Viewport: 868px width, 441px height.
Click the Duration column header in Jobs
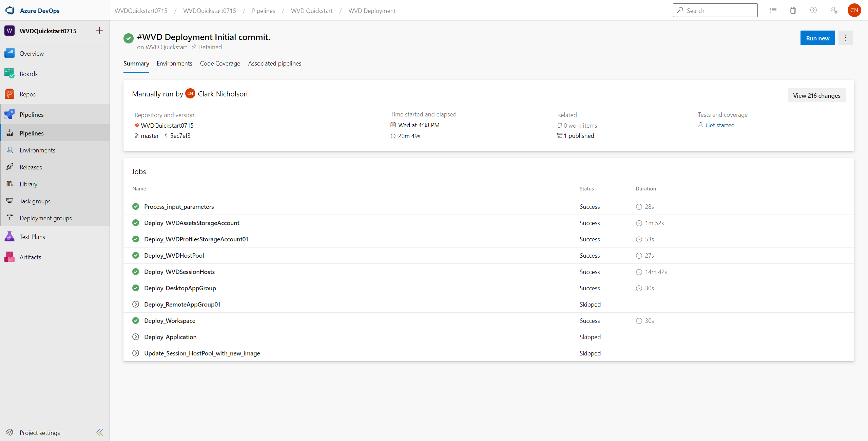645,188
